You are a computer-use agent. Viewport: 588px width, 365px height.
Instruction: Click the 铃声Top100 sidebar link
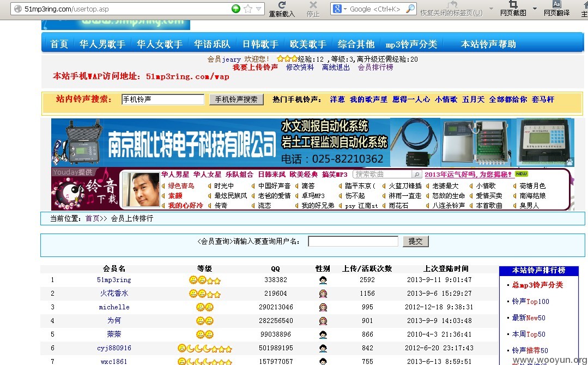(x=530, y=302)
